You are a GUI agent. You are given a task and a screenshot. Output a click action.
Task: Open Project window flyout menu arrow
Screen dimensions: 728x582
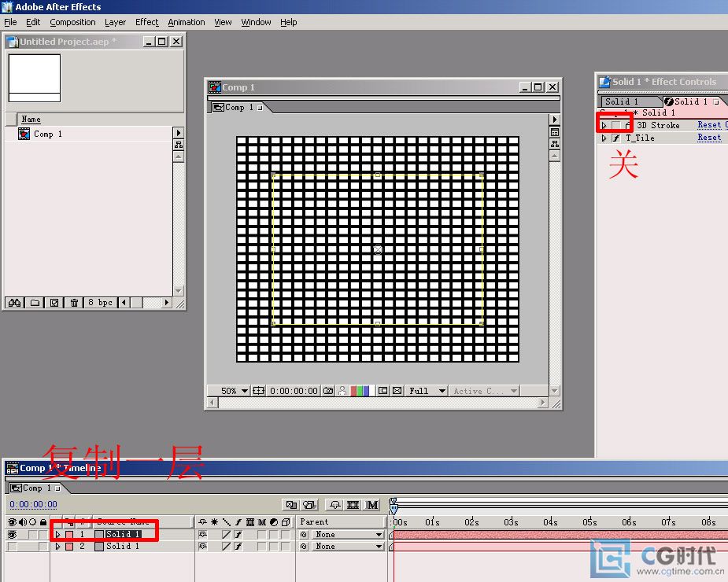coord(179,133)
